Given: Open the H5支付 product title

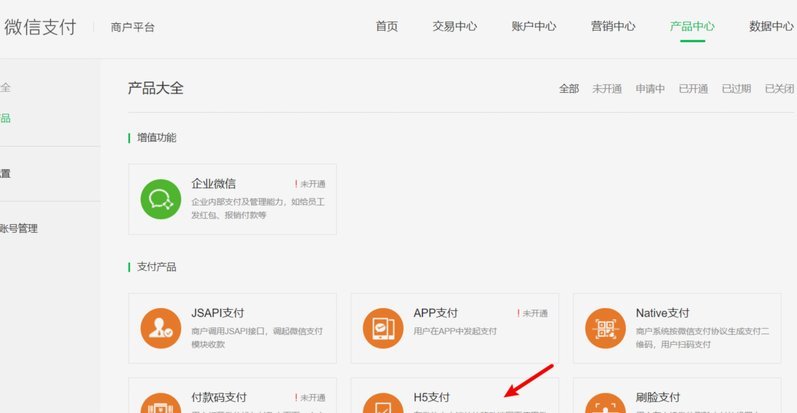Looking at the screenshot, I should tap(432, 397).
